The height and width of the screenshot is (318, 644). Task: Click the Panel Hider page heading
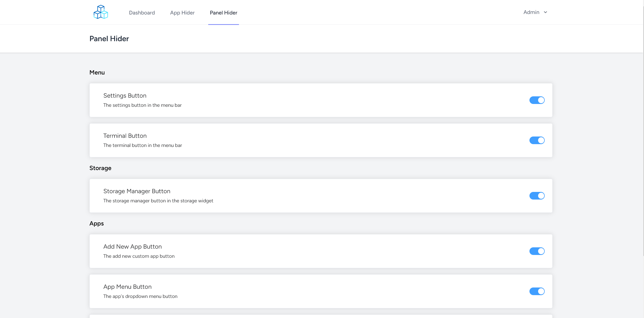[109, 39]
